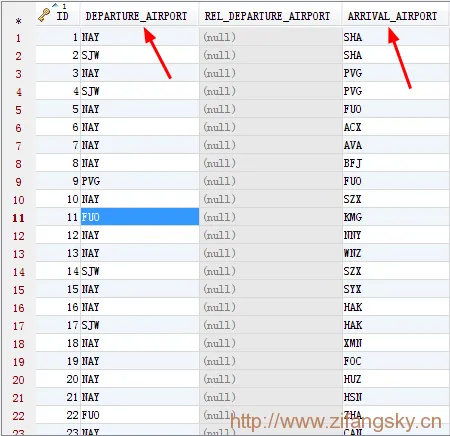Click REL_DEPARTURE_AIRPORT column header
Screen dimensions: 450x436
point(271,15)
